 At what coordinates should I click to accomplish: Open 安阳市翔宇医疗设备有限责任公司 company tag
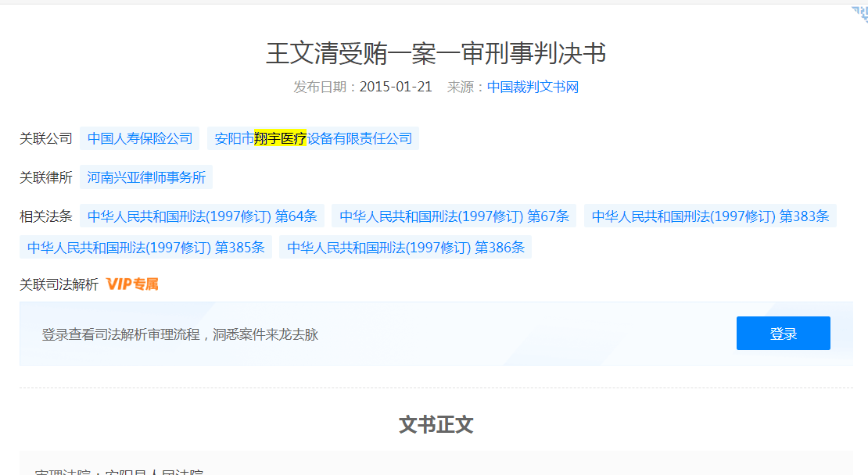[x=313, y=138]
